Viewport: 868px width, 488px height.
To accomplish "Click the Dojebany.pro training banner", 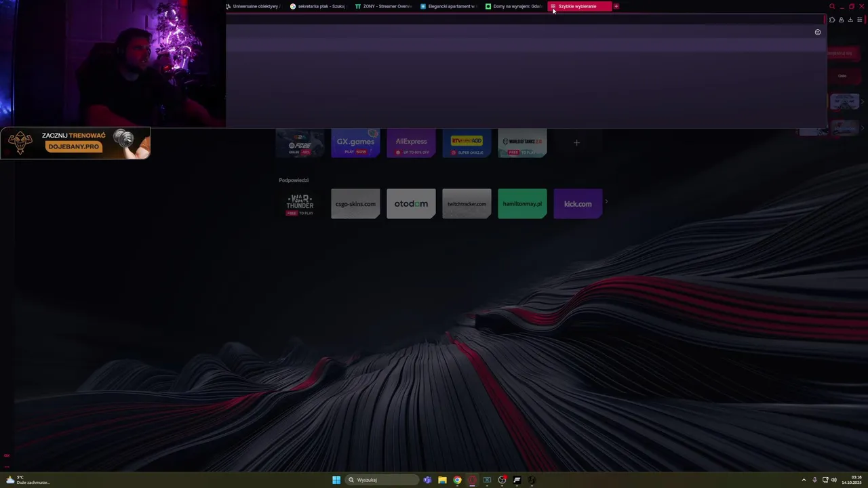I will (x=75, y=143).
